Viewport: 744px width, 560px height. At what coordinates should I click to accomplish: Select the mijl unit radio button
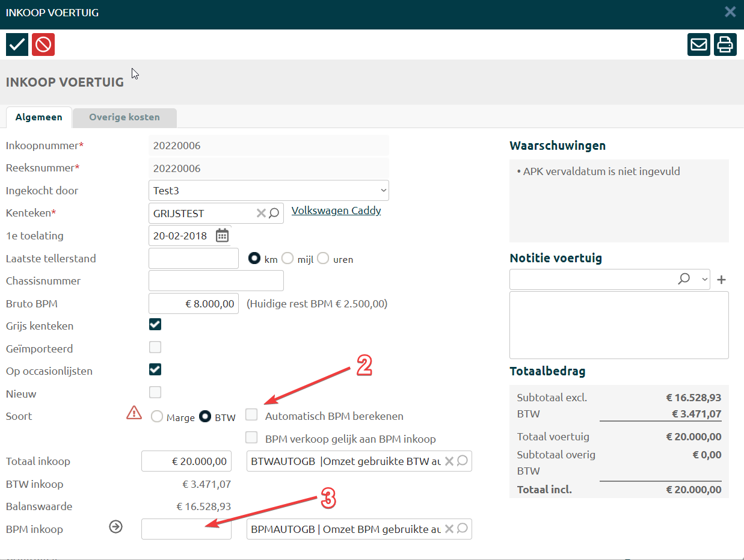coord(287,258)
